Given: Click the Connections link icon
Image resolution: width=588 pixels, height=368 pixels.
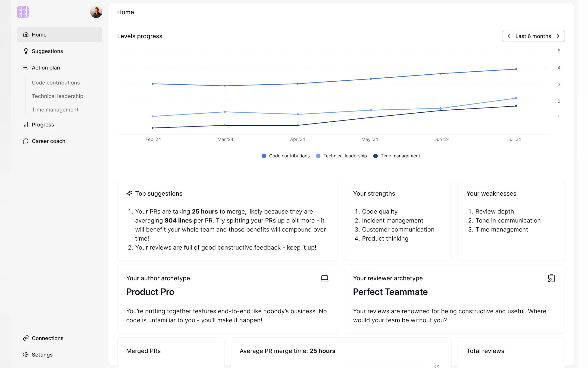Looking at the screenshot, I should coord(26,338).
